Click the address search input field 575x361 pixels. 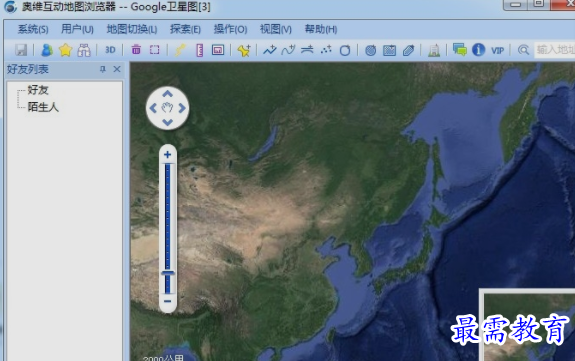click(555, 50)
